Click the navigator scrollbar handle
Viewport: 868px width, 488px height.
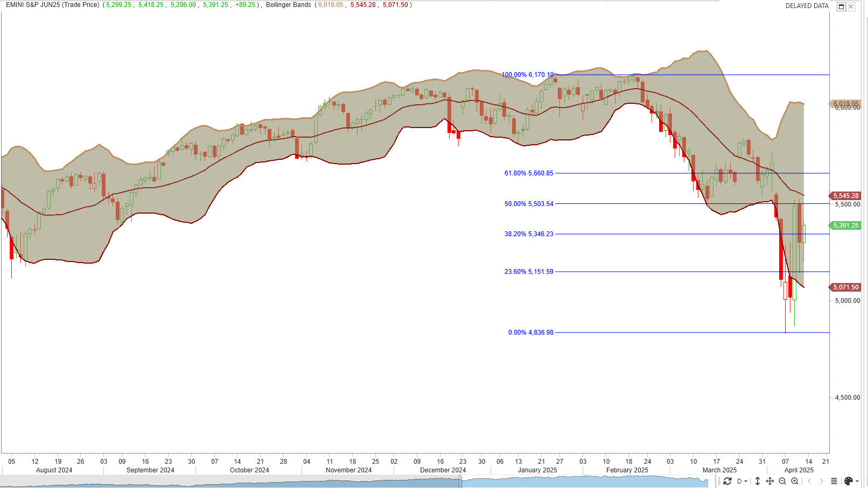[x=460, y=482]
